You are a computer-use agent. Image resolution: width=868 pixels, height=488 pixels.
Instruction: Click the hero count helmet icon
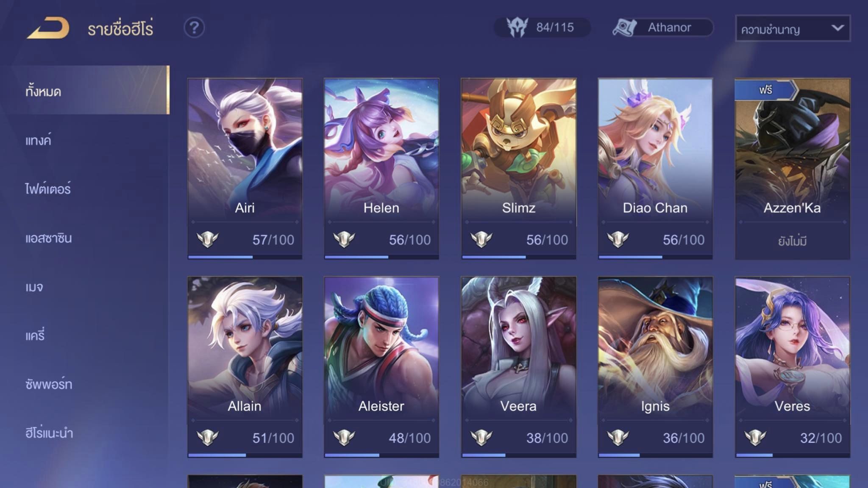click(x=517, y=28)
